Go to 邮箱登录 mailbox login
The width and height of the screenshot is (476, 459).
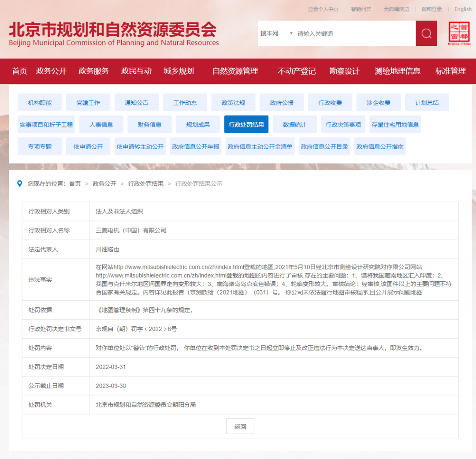point(431,9)
